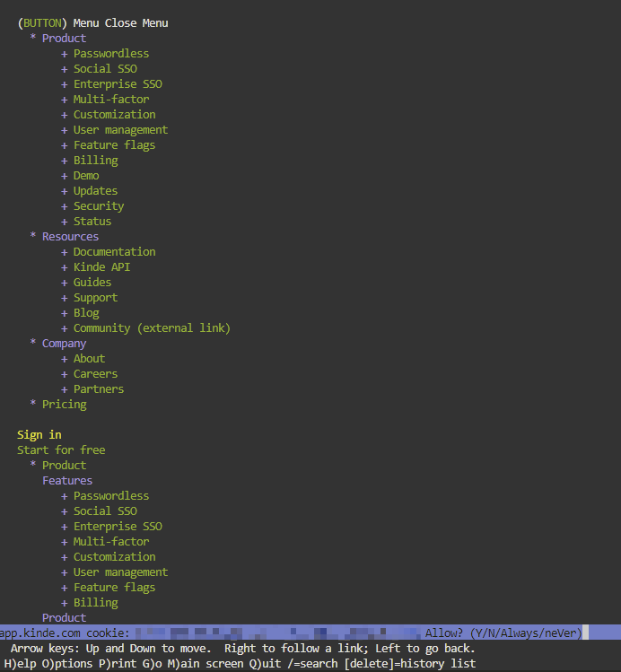
Task: Click the H)elp command in status line
Action: (x=20, y=664)
